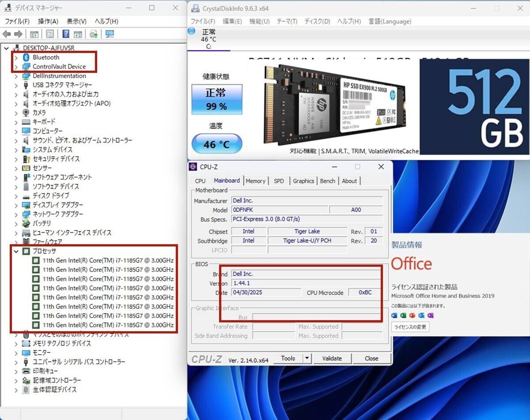The width and height of the screenshot is (530, 420).
Task: Click the Model field showing 0DFNFK
Action: [x=280, y=210]
